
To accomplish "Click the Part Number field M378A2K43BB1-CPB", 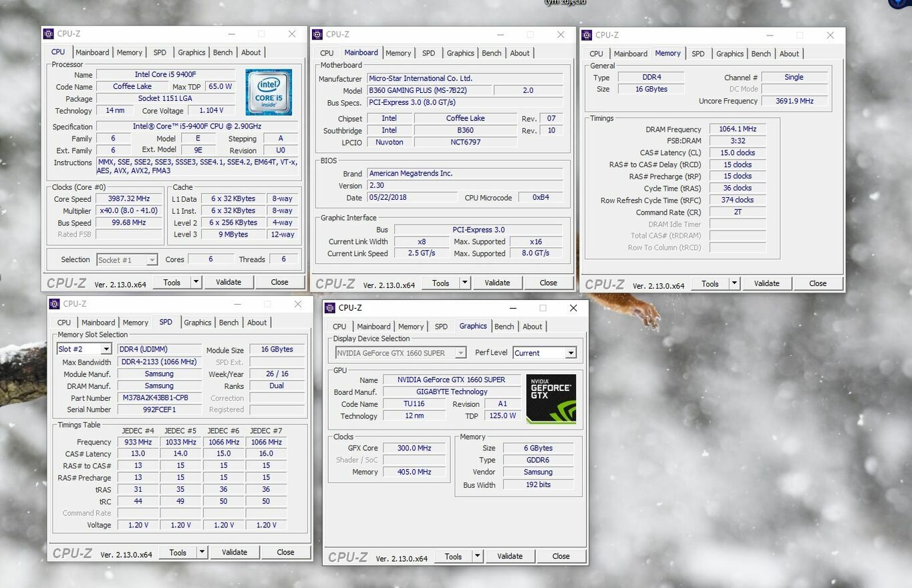I will [159, 398].
